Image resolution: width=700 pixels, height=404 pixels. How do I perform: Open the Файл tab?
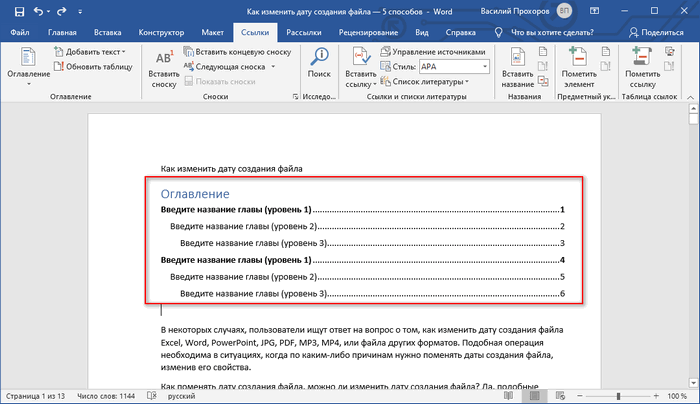coord(20,33)
